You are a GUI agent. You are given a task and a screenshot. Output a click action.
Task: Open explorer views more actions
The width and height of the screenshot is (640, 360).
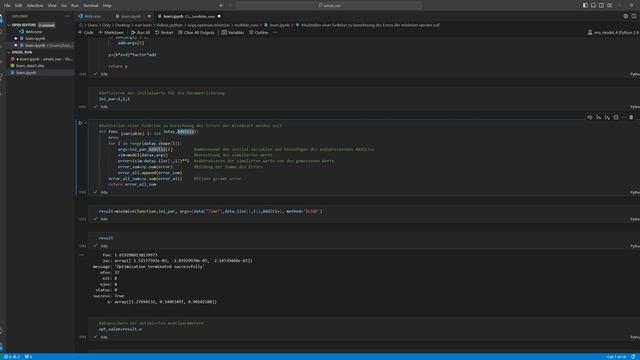[67, 16]
